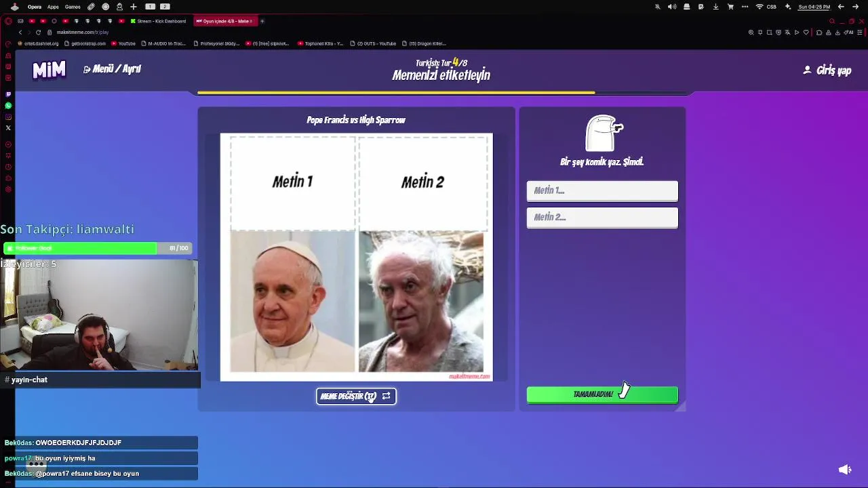
Task: Switch to Stream - Kick Dashboard tab
Action: click(x=159, y=21)
